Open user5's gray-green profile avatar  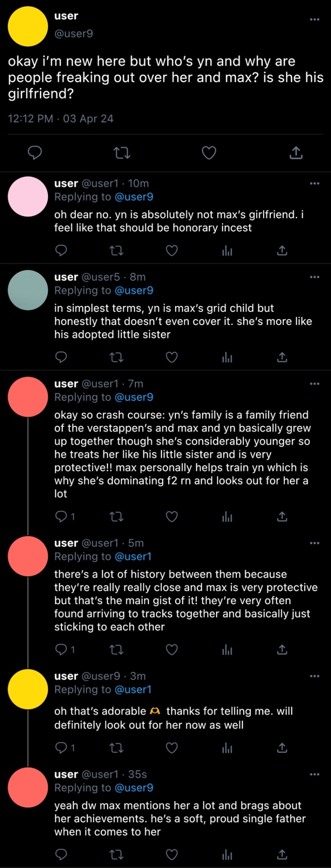pyautogui.click(x=28, y=290)
